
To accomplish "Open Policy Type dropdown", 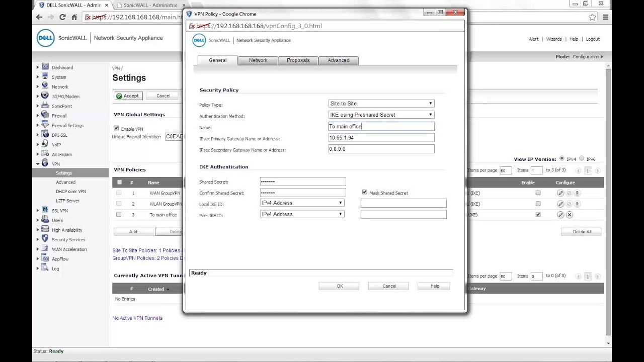I will point(381,103).
